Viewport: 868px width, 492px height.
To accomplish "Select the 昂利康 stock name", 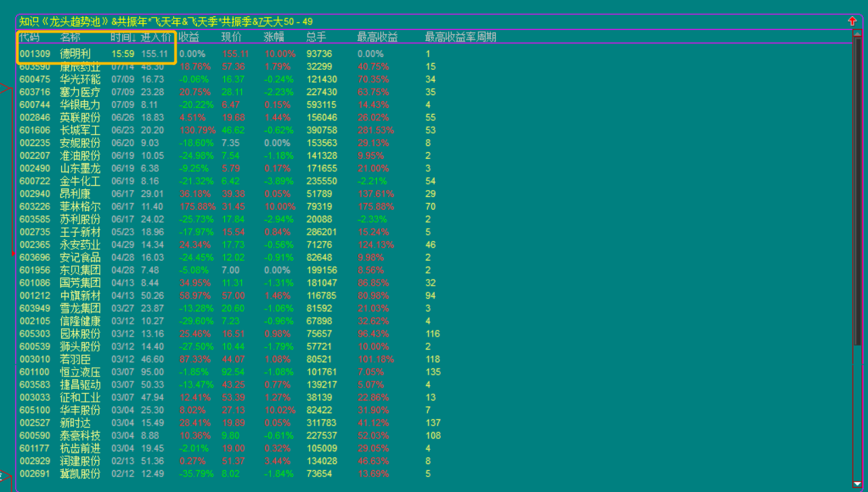I will coord(75,193).
